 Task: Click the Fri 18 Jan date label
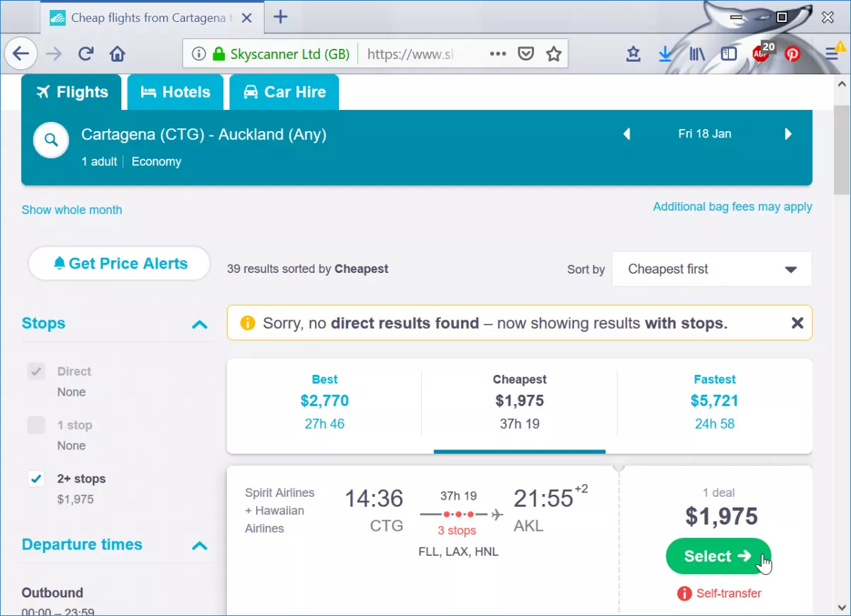[x=705, y=134]
